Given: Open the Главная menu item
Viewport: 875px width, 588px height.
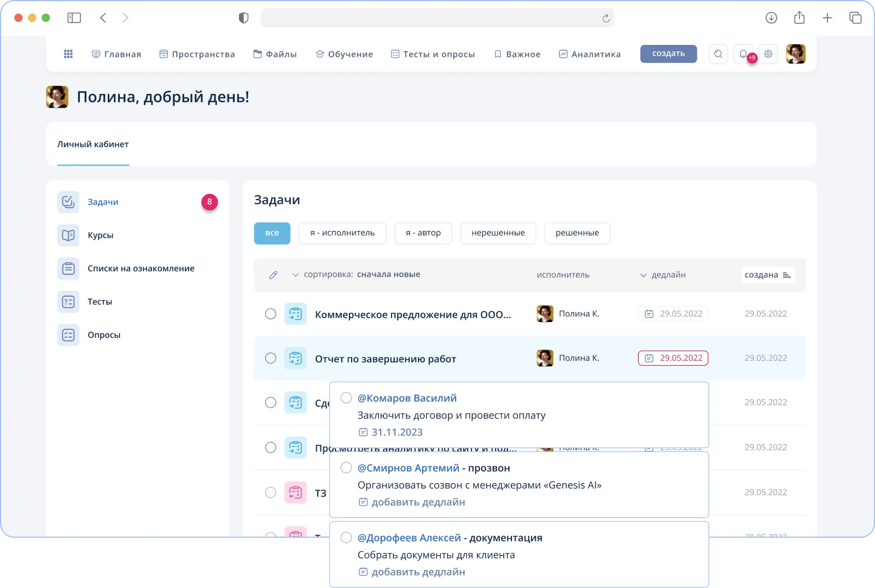Looking at the screenshot, I should (116, 54).
